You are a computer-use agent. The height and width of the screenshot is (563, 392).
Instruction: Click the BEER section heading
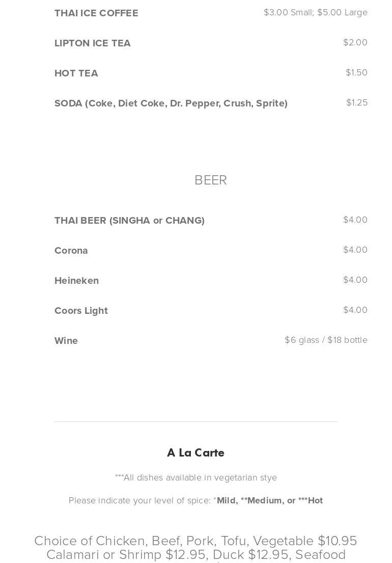[x=210, y=180]
